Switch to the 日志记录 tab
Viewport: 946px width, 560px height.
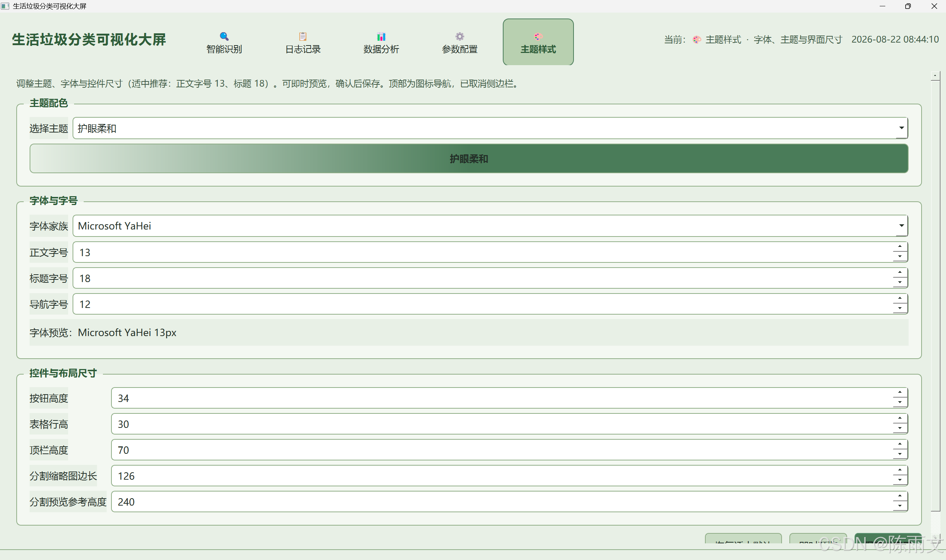(302, 42)
